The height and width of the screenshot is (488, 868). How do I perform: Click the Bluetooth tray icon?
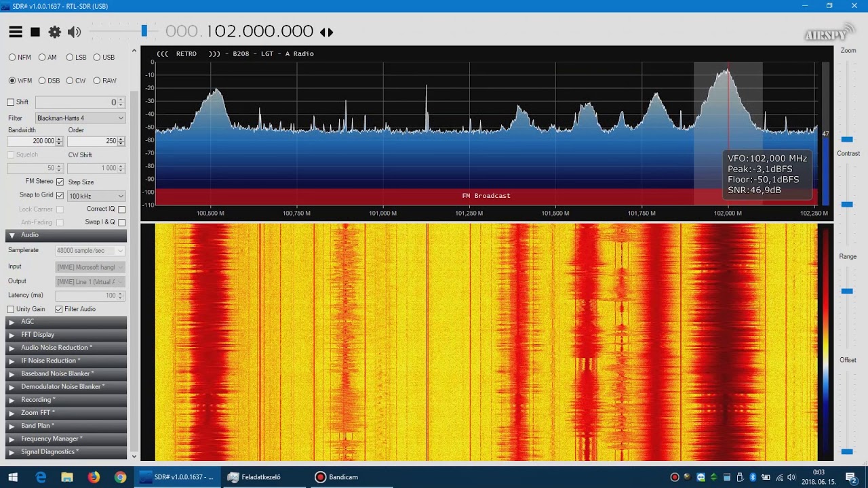pos(753,477)
